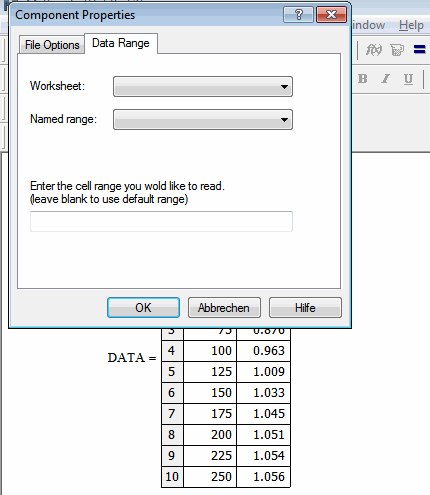Screen dimensions: 430x495
Task: Open help via the Hilfe button
Action: 305,307
